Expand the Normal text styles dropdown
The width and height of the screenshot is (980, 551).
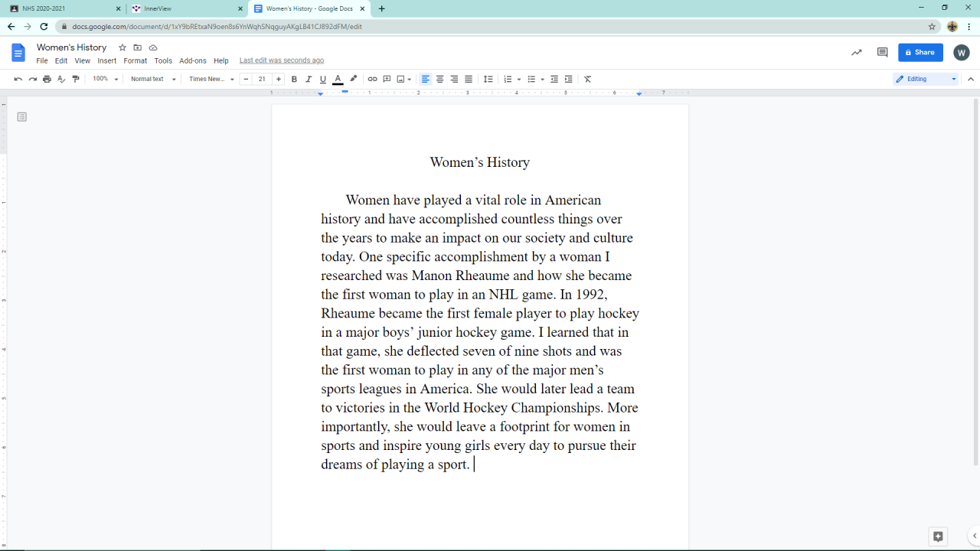tap(153, 79)
